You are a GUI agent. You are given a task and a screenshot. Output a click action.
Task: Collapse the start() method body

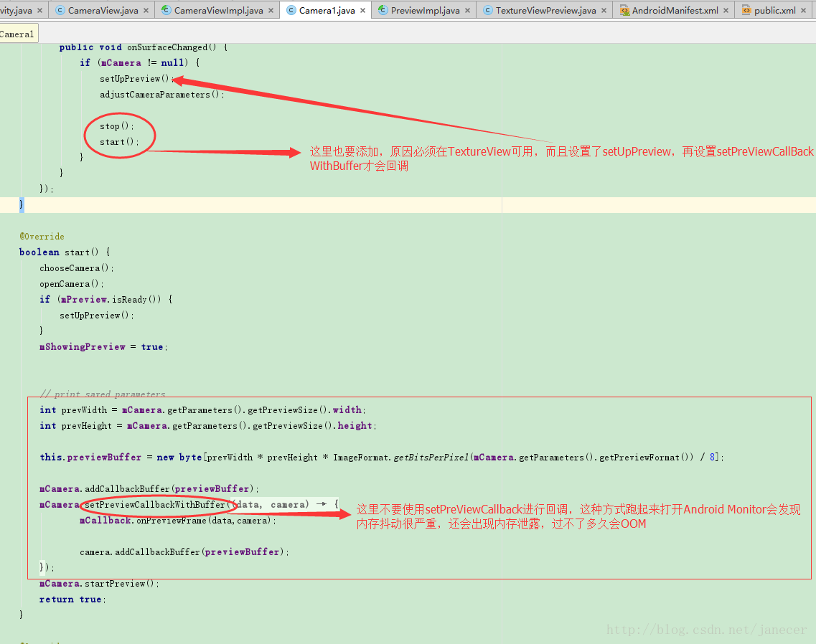tap(9, 252)
